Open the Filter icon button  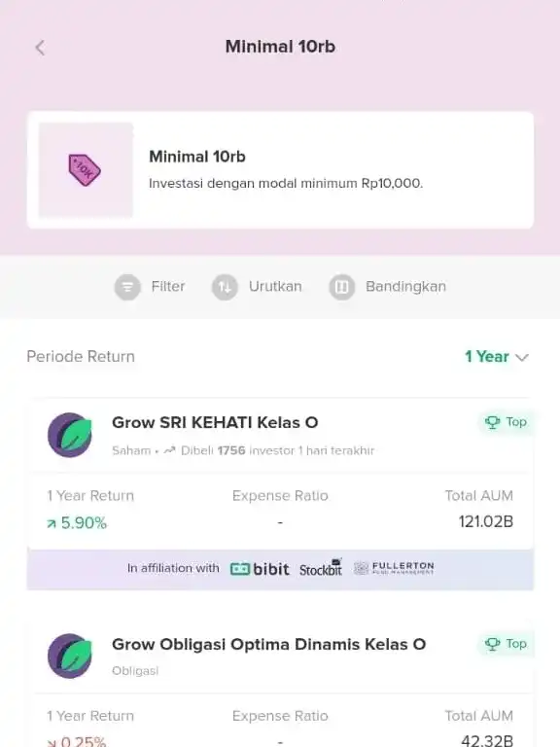[x=127, y=287]
